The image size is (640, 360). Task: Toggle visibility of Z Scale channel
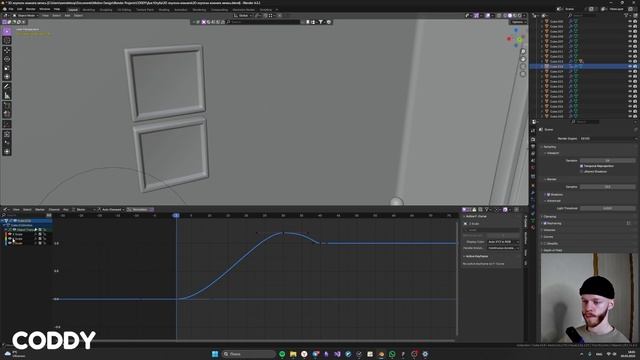[x=10, y=243]
